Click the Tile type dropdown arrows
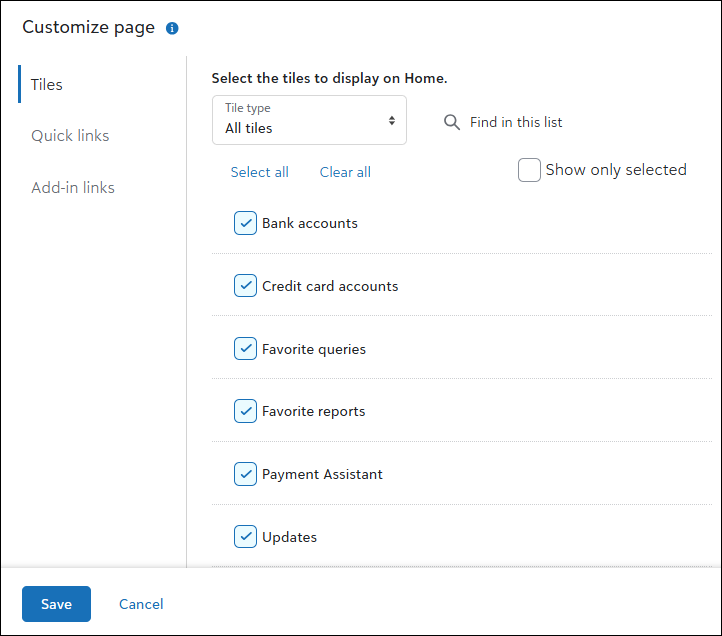 tap(392, 121)
